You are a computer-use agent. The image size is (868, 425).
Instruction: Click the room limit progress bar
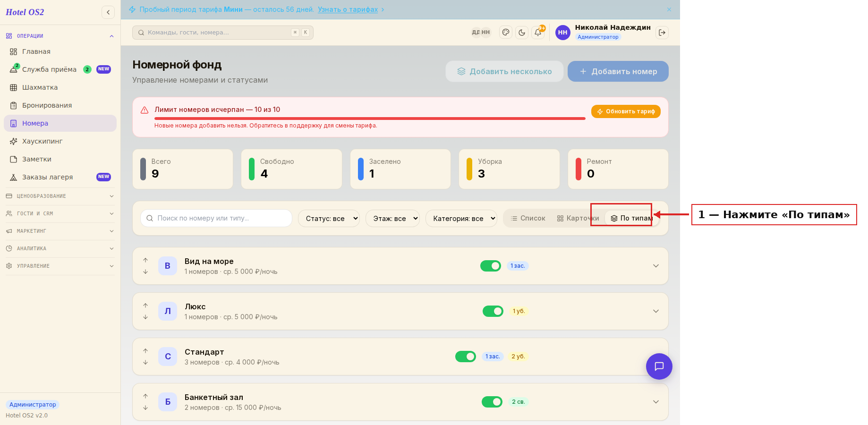[370, 119]
